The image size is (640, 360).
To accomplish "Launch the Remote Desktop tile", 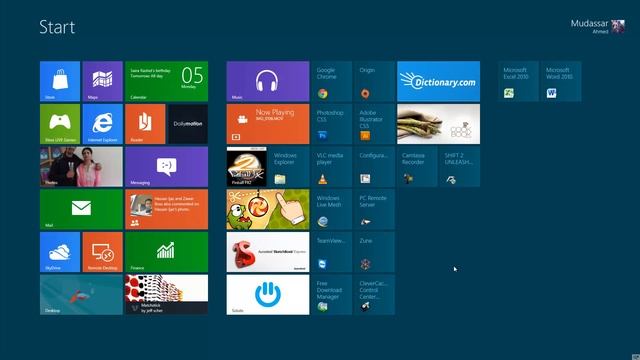I will (102, 252).
